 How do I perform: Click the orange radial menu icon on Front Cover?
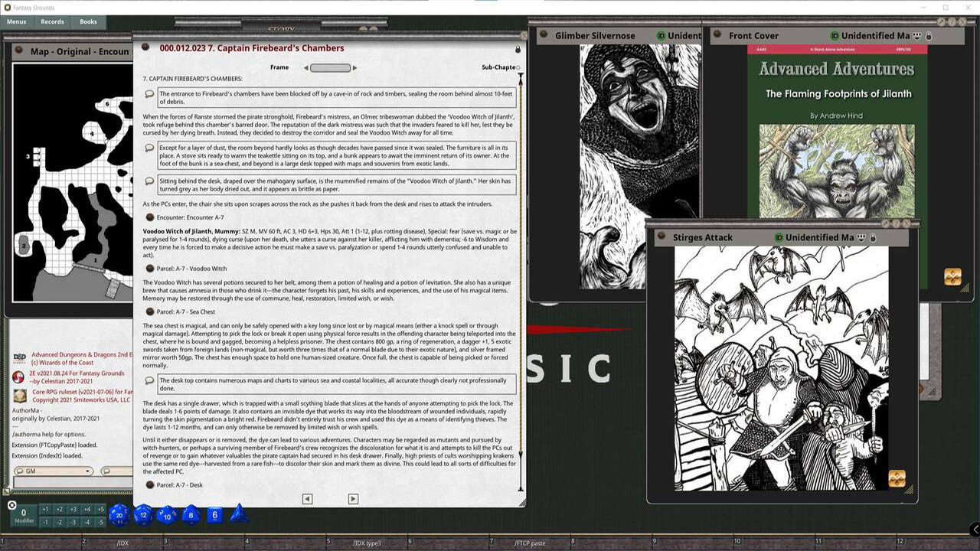[952, 277]
